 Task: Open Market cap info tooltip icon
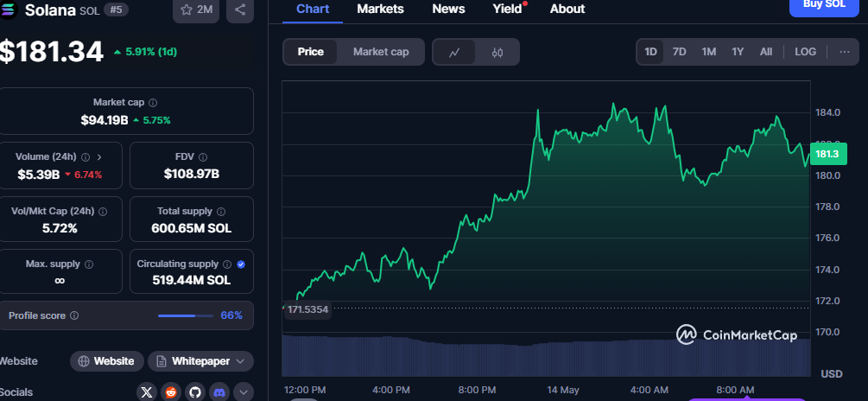pos(154,103)
